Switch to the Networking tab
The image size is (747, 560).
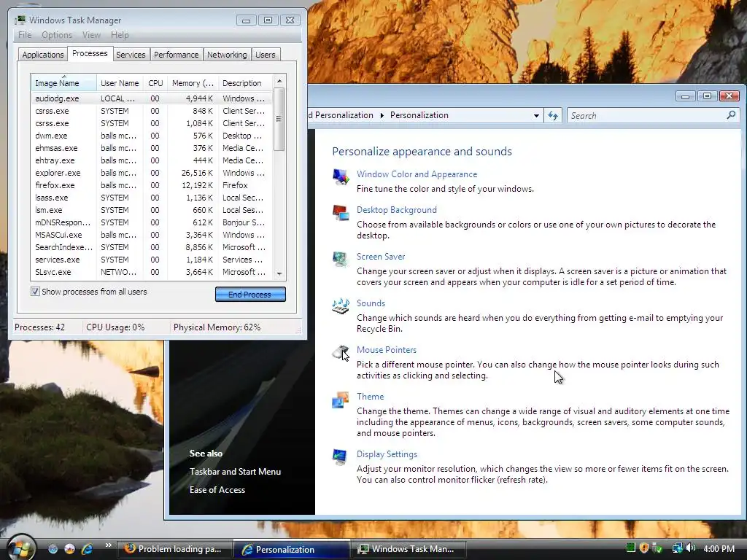[227, 55]
